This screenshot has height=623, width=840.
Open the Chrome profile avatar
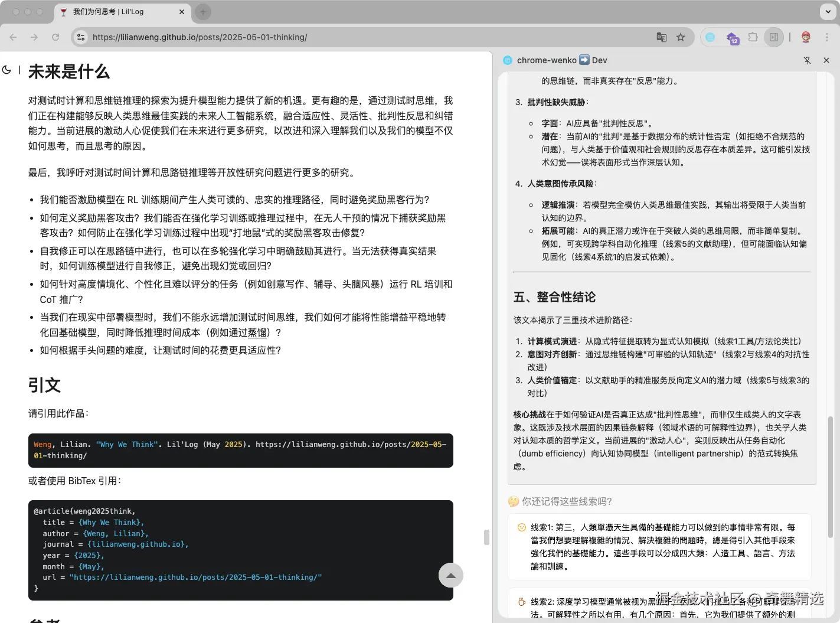806,37
